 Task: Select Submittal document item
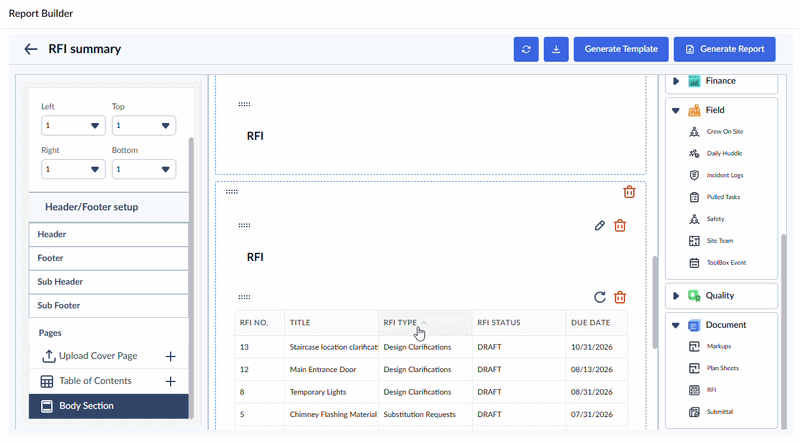click(x=711, y=412)
